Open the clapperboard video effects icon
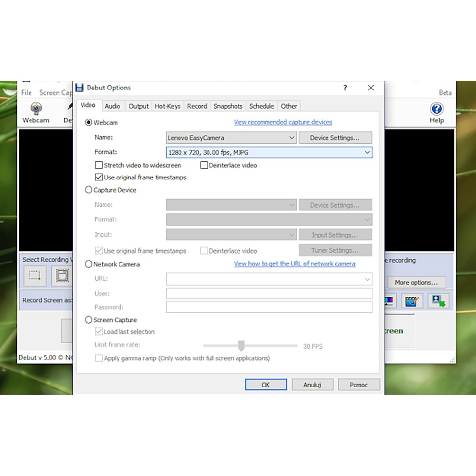The image size is (476, 476). click(412, 300)
